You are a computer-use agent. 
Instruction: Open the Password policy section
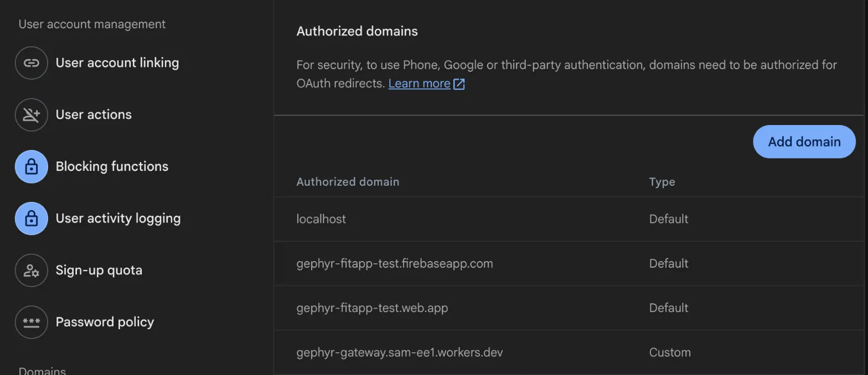pos(105,322)
